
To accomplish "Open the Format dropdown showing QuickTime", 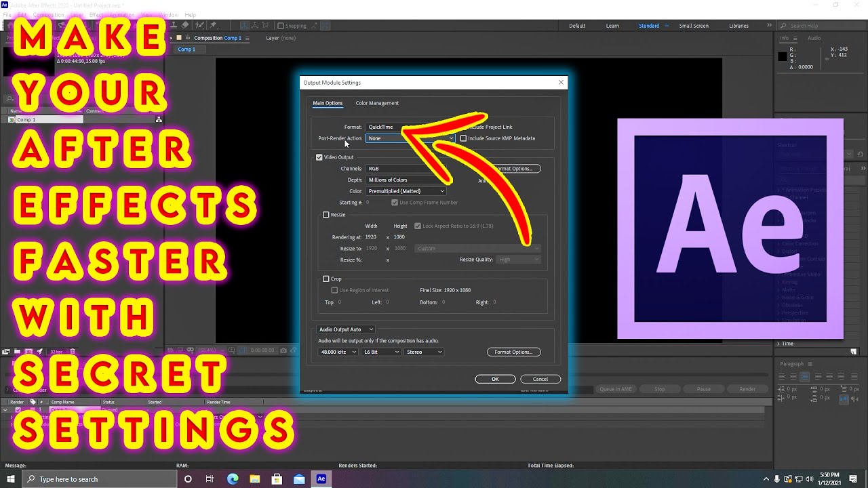I will (x=410, y=127).
